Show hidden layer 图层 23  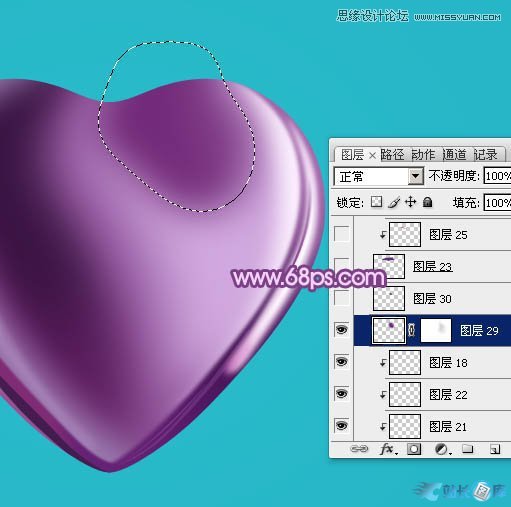pos(342,265)
